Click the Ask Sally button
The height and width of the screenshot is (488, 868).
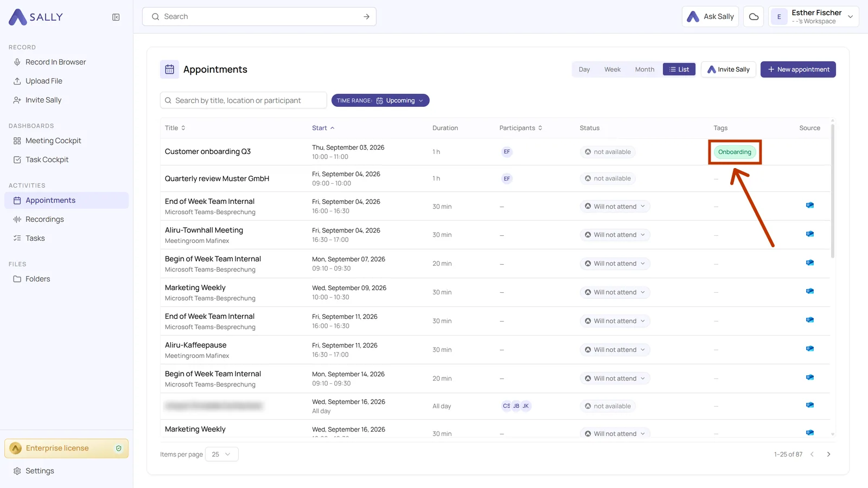[x=710, y=17]
